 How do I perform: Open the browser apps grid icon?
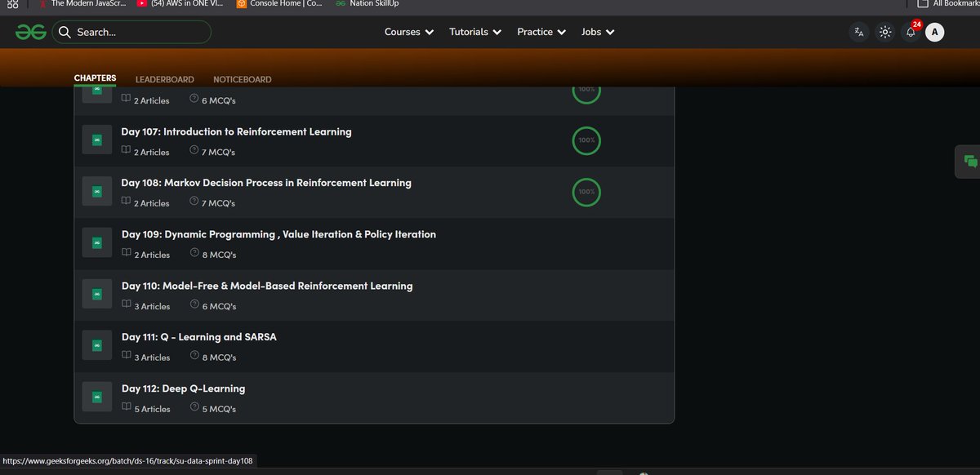[x=12, y=4]
